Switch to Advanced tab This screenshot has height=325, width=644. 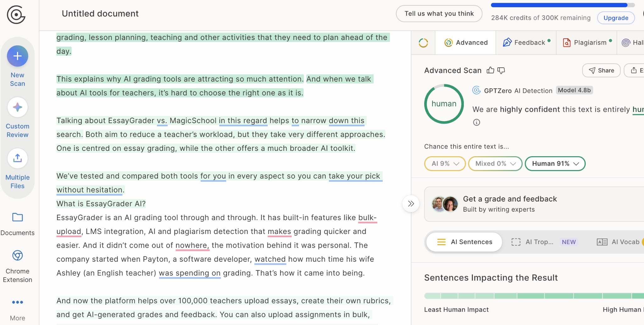[x=466, y=43]
